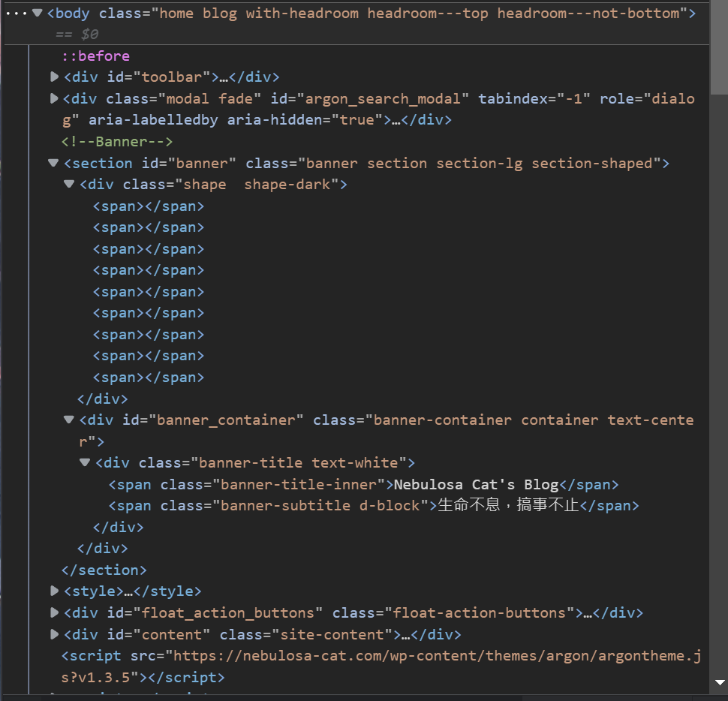Collapse the banner section node

tap(53, 162)
